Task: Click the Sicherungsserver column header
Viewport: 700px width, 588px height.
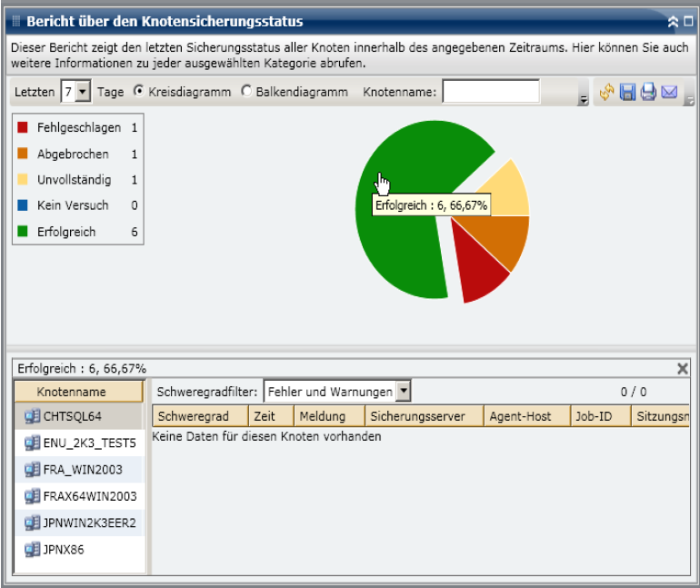Action: click(x=424, y=416)
